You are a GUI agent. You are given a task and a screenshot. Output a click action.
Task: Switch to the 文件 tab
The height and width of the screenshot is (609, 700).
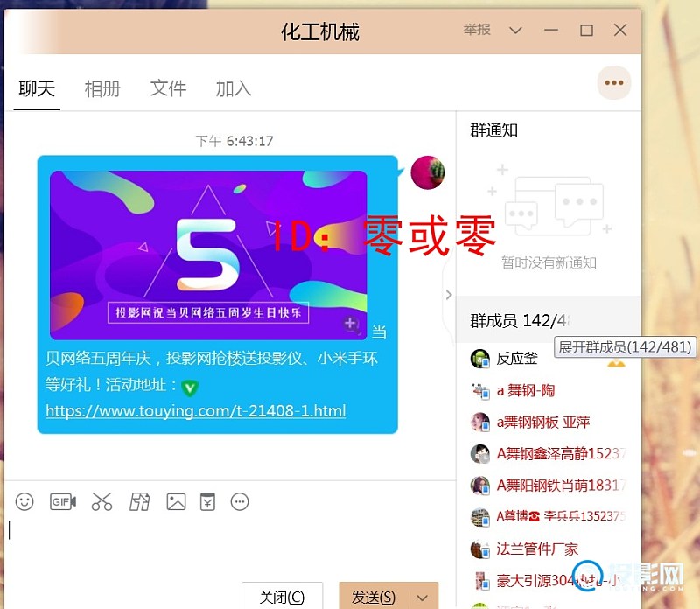point(168,88)
